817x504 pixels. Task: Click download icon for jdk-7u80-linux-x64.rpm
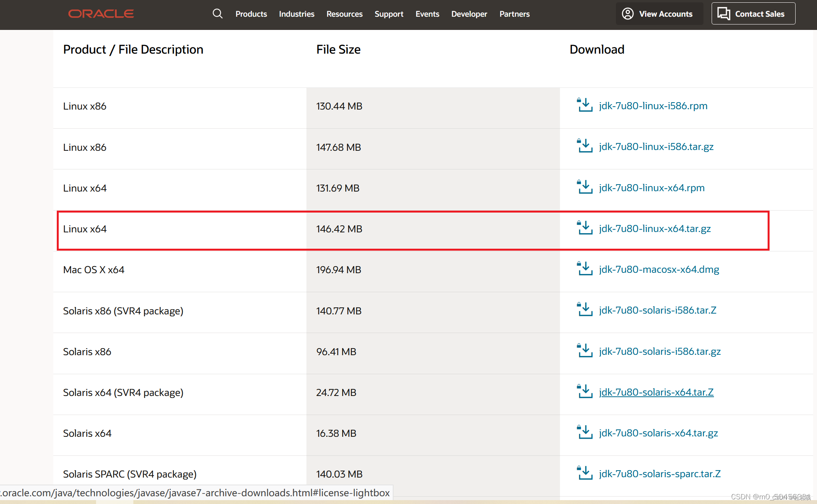(x=584, y=187)
